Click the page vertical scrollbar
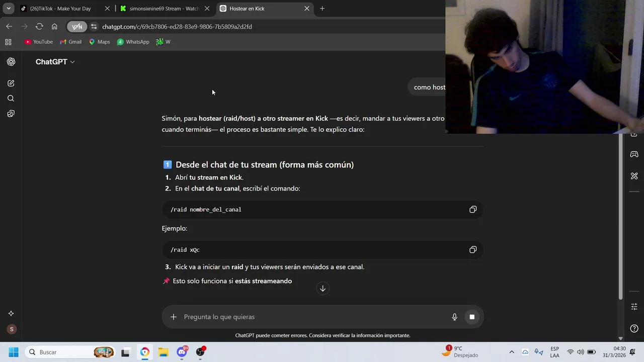This screenshot has width=644, height=362. 620,216
